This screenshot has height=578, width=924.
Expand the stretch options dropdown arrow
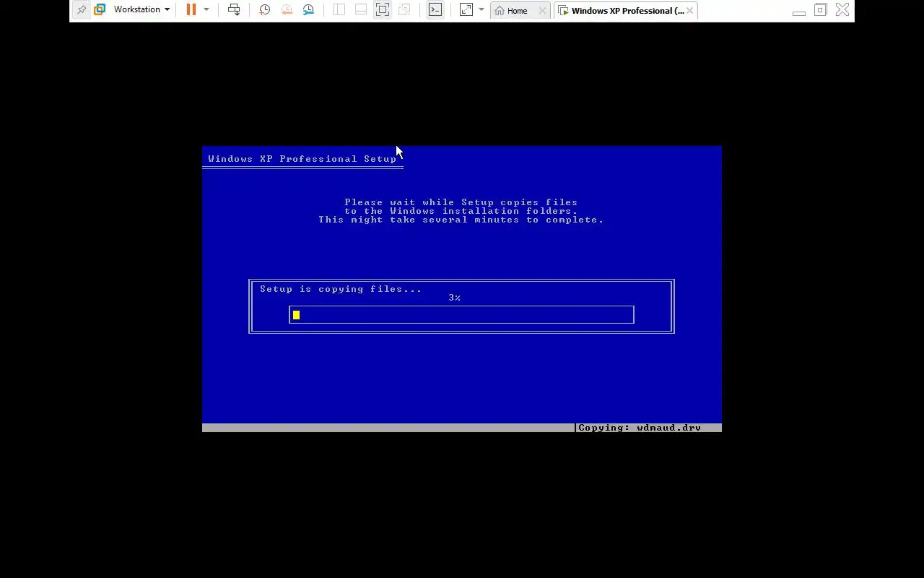(481, 10)
